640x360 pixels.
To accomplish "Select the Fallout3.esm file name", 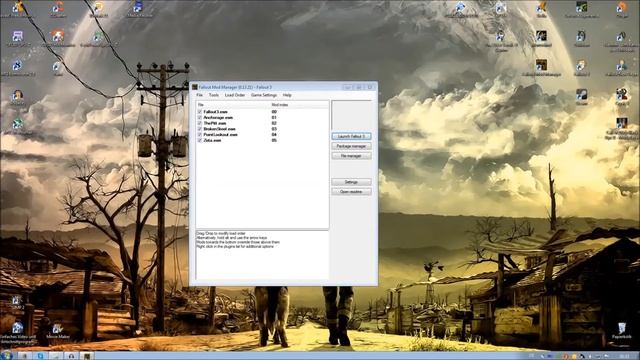I will [216, 111].
